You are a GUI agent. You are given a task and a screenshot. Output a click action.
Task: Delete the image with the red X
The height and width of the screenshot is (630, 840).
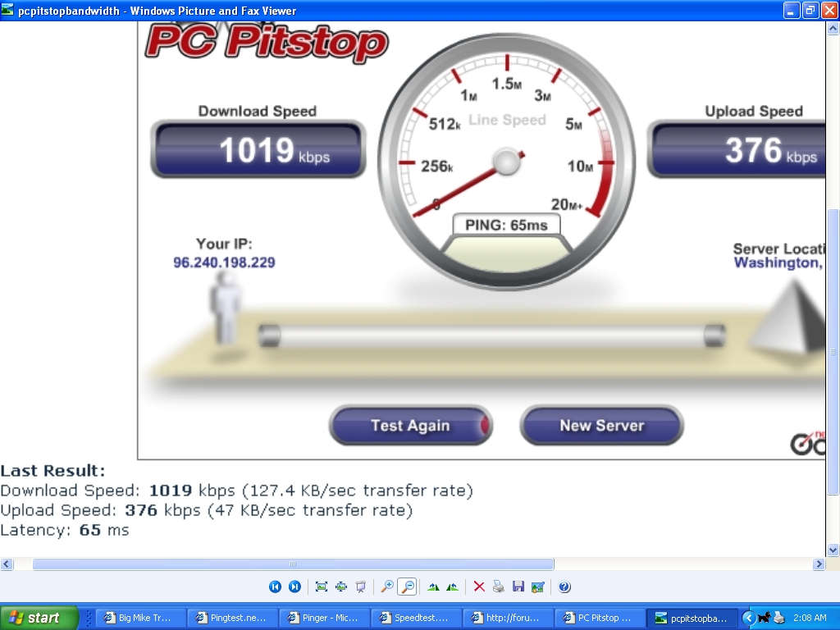pos(479,587)
